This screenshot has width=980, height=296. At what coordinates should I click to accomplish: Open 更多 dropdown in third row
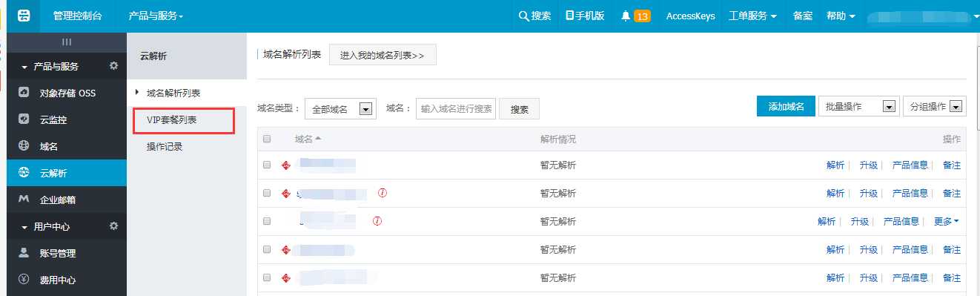[x=947, y=221]
